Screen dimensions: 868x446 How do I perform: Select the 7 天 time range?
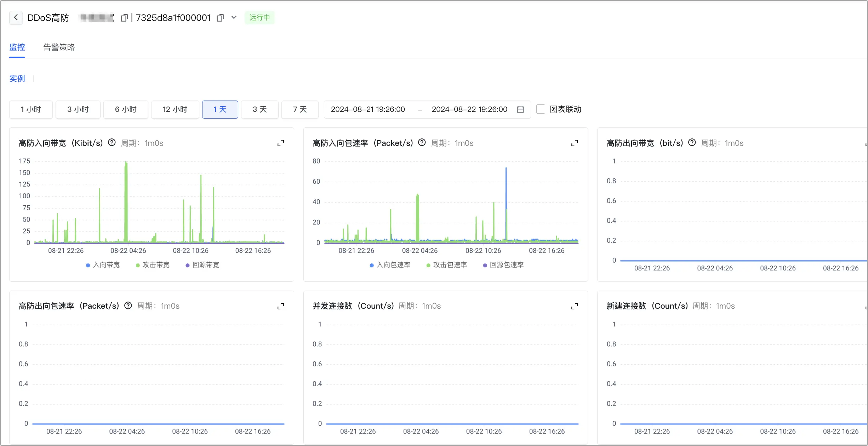(300, 109)
